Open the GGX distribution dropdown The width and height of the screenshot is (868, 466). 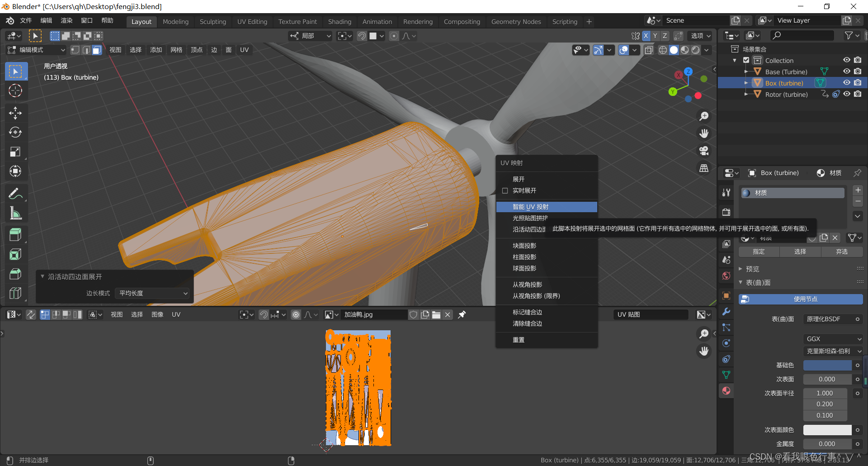pos(833,339)
